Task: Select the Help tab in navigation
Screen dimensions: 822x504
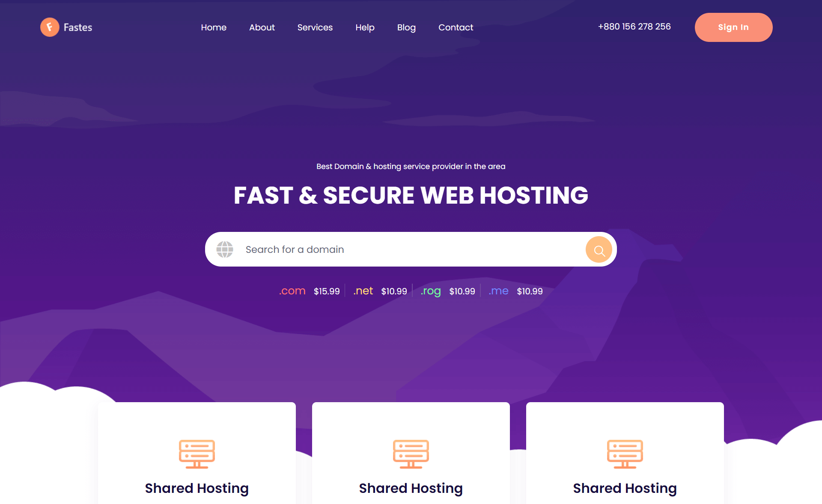Action: 365,27
